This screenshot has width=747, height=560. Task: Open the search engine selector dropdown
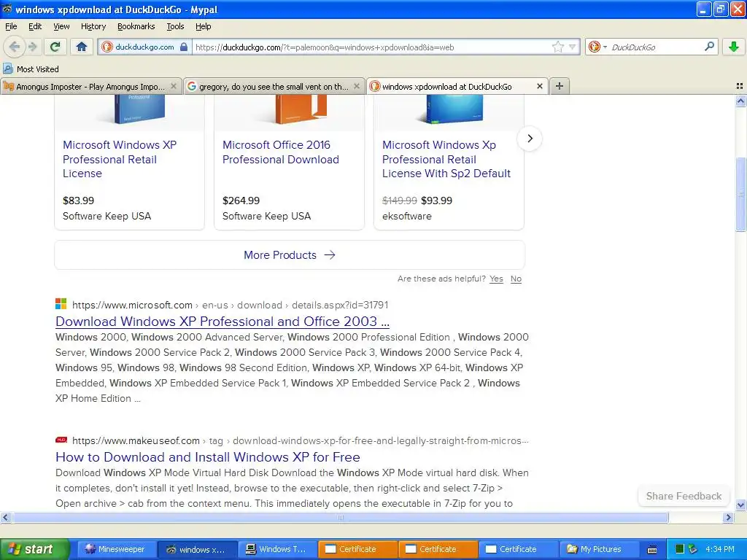tap(598, 47)
